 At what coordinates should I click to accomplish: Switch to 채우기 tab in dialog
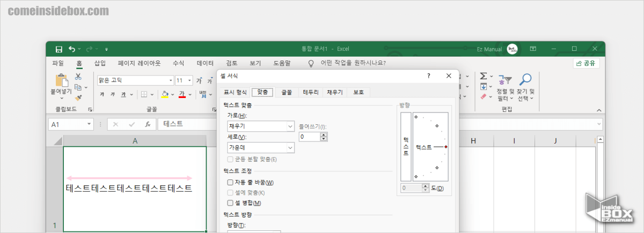pos(335,92)
